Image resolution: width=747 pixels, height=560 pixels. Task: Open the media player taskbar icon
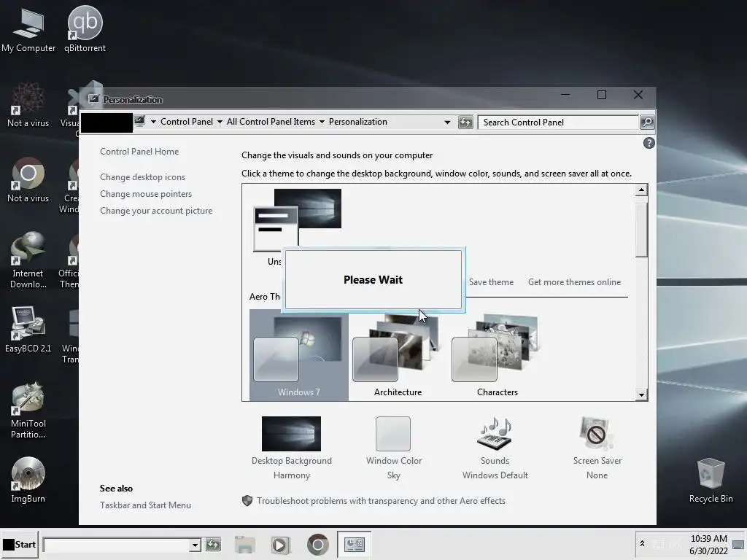281,544
